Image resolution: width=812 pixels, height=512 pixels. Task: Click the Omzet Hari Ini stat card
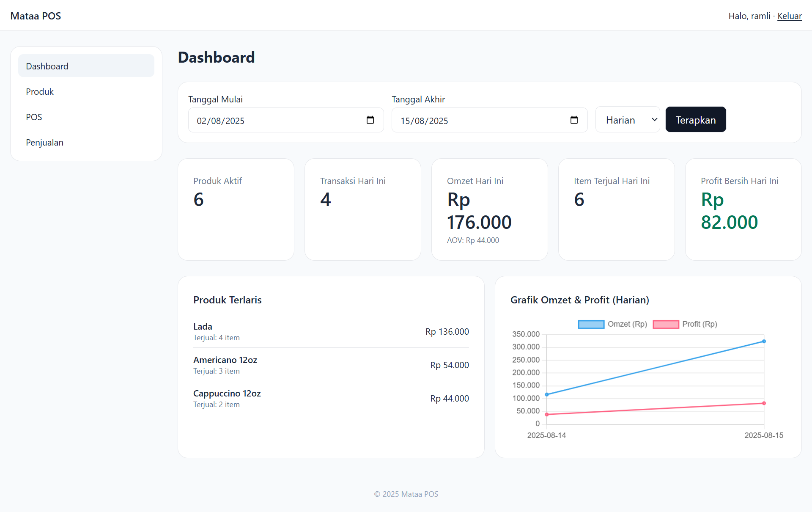tap(489, 209)
